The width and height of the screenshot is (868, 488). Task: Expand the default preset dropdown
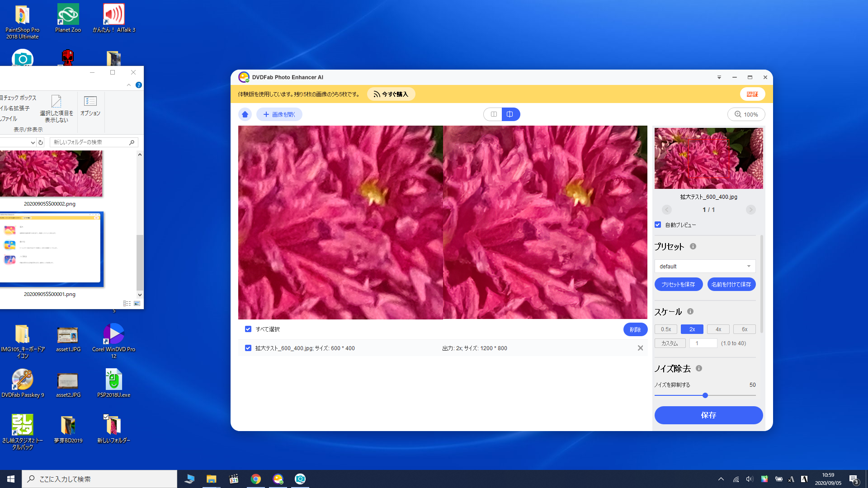pos(705,266)
